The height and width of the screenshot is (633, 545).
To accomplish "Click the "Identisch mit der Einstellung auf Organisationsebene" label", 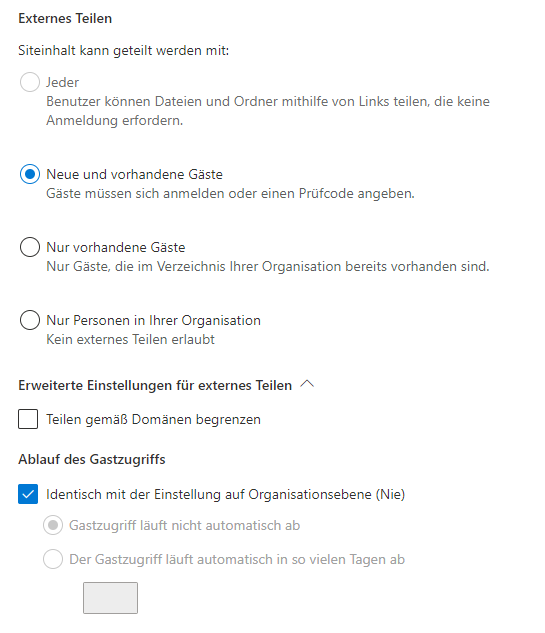I will (226, 495).
